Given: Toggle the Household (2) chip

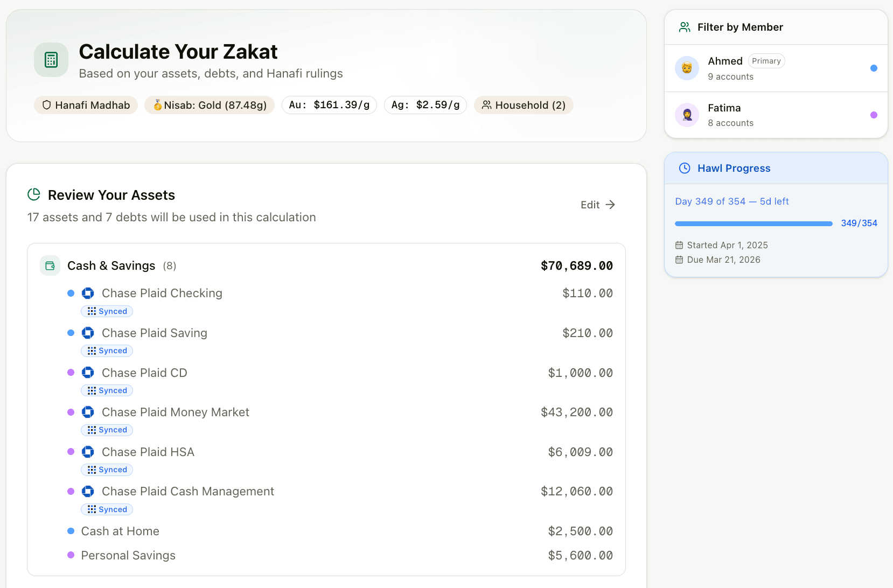Looking at the screenshot, I should pyautogui.click(x=524, y=105).
